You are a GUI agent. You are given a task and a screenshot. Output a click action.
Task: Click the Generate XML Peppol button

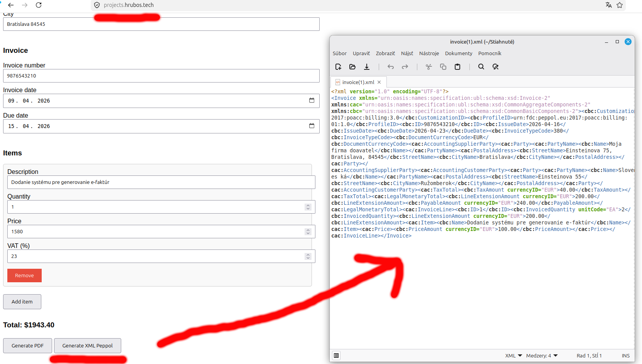coord(87,345)
